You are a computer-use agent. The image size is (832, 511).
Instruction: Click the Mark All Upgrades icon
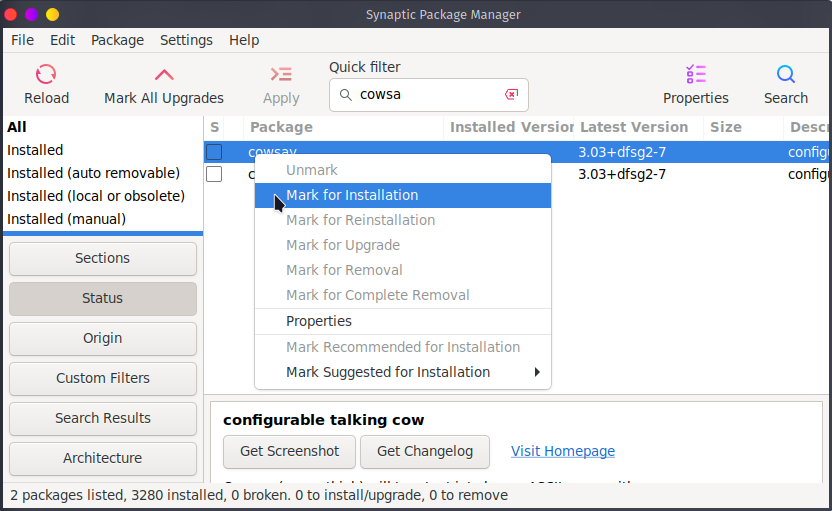point(164,74)
